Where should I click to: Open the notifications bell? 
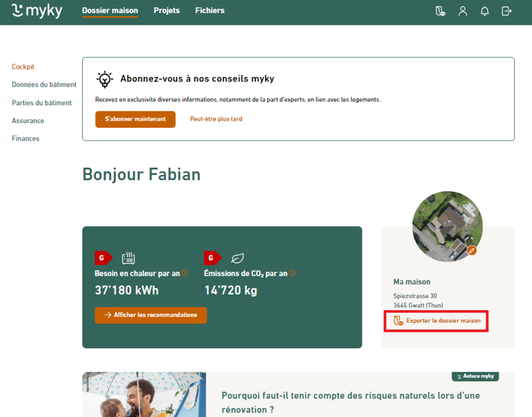(x=485, y=11)
